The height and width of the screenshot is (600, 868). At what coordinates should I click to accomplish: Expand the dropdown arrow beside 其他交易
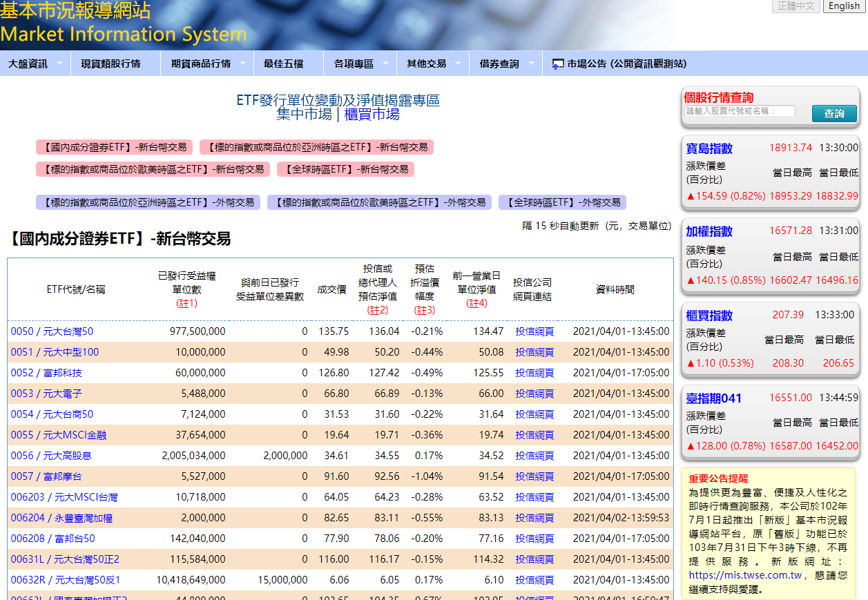[x=458, y=64]
